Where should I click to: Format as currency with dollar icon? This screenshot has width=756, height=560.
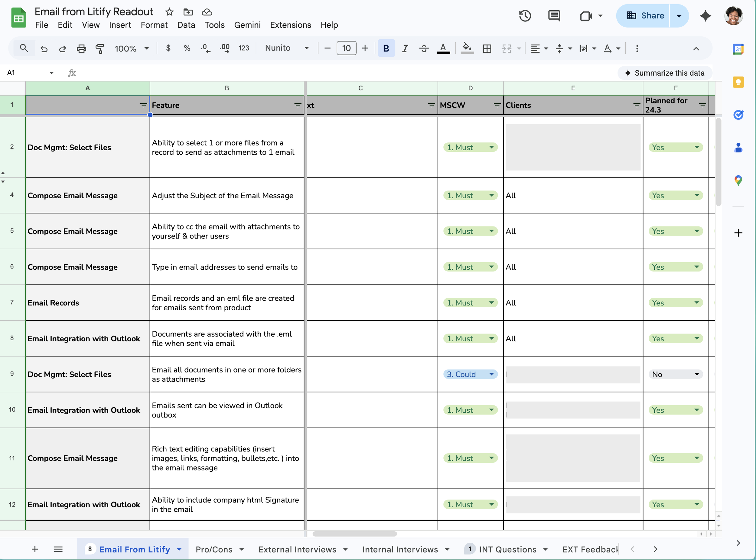(x=168, y=48)
